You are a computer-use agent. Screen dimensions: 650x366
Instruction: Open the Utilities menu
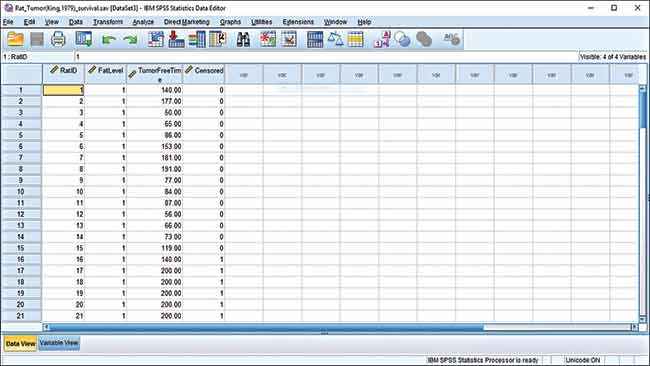point(262,22)
